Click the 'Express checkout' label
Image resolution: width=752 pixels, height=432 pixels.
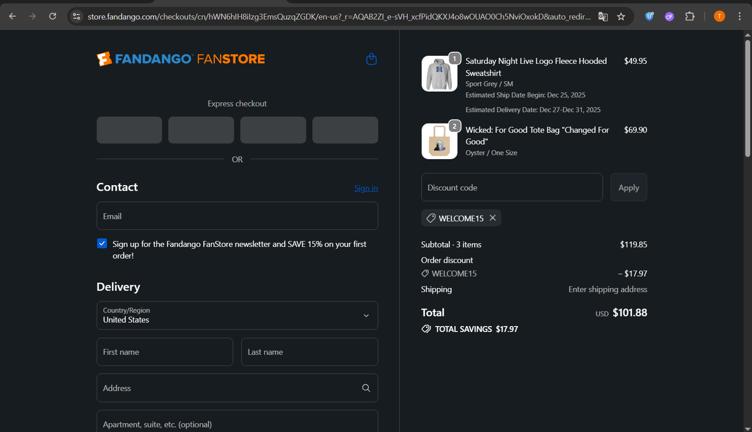(237, 104)
